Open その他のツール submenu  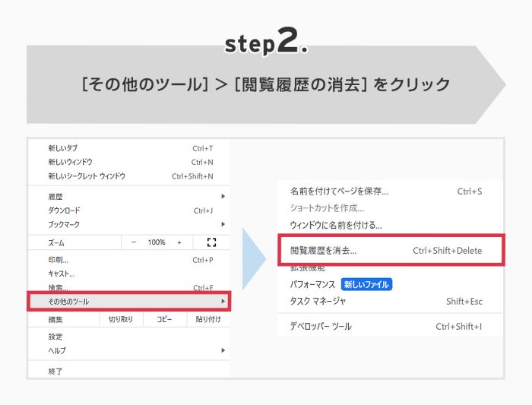[x=128, y=302]
